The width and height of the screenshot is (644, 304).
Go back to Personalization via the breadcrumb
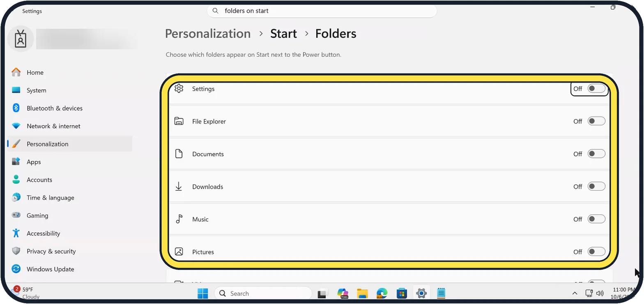(x=208, y=34)
